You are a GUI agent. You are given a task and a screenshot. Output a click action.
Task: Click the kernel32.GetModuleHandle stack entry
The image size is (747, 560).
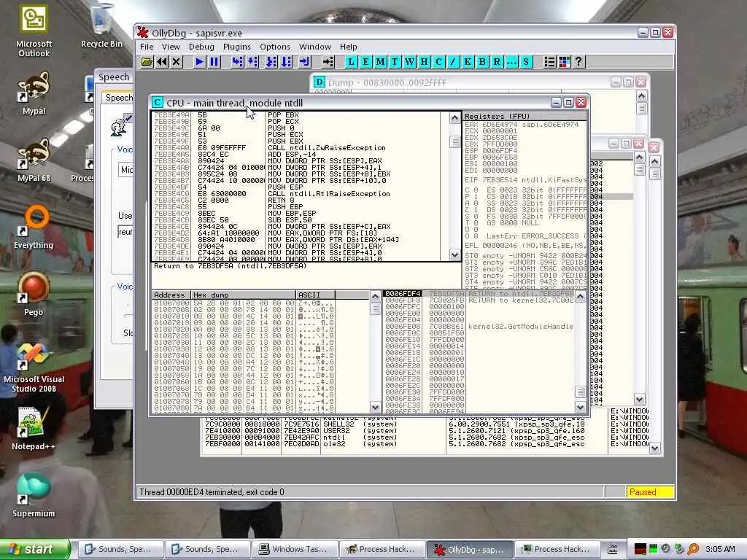520,326
